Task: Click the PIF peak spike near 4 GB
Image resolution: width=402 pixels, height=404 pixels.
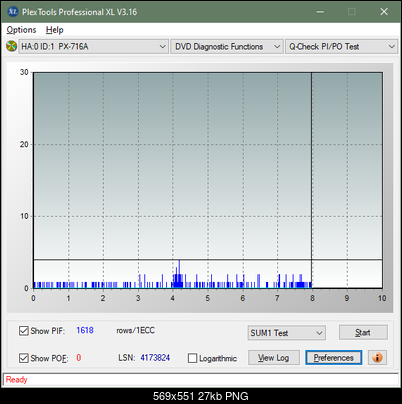Action: [179, 274]
